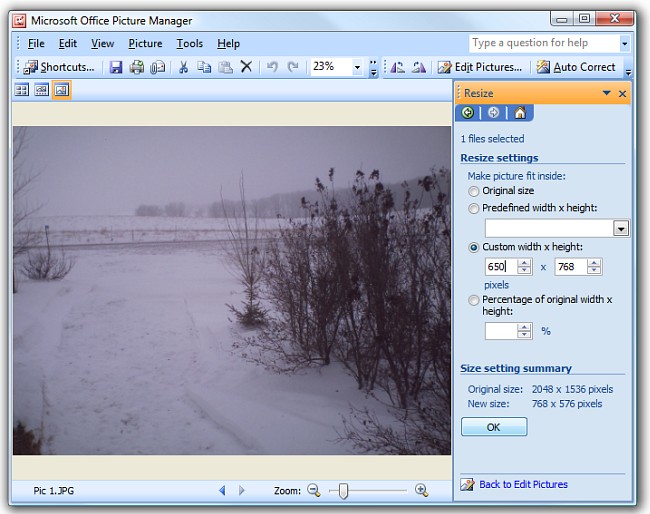This screenshot has height=514, width=650.
Task: Open the zoom percentage dropdown
Action: coord(357,67)
